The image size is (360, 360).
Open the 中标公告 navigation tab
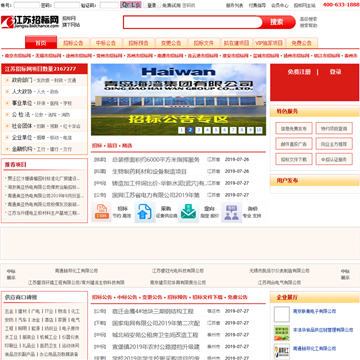coord(106,43)
